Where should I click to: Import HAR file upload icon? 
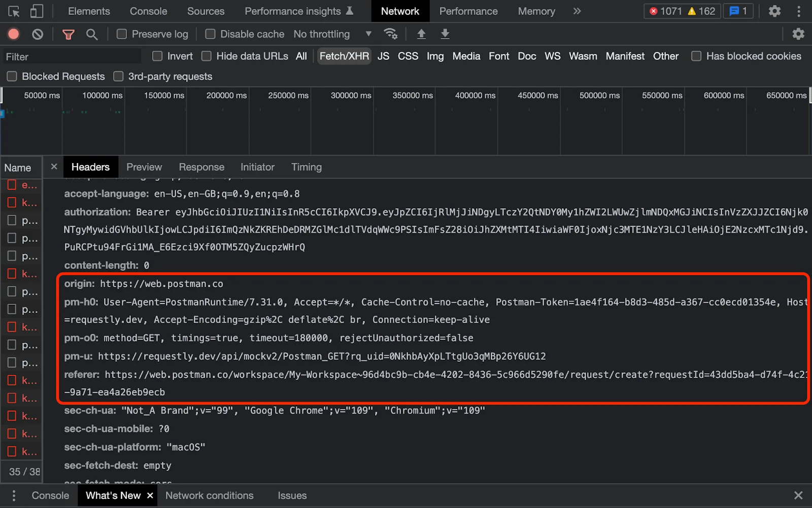point(421,34)
